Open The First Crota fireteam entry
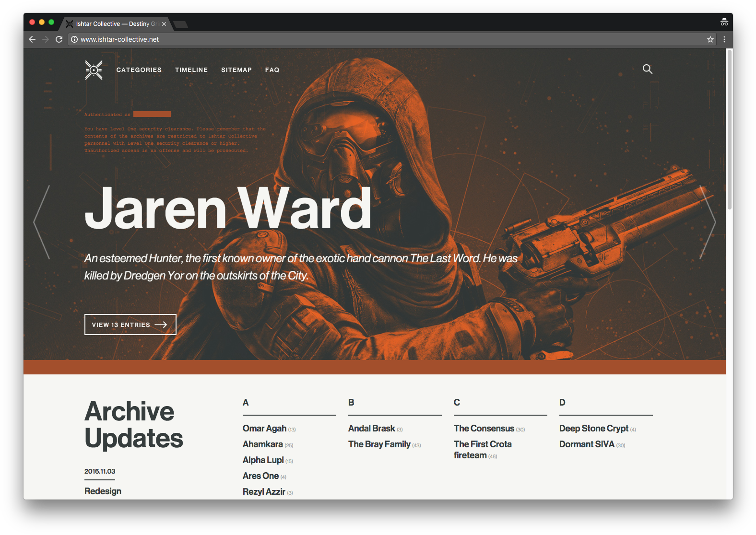The height and width of the screenshot is (535, 756). 483,450
